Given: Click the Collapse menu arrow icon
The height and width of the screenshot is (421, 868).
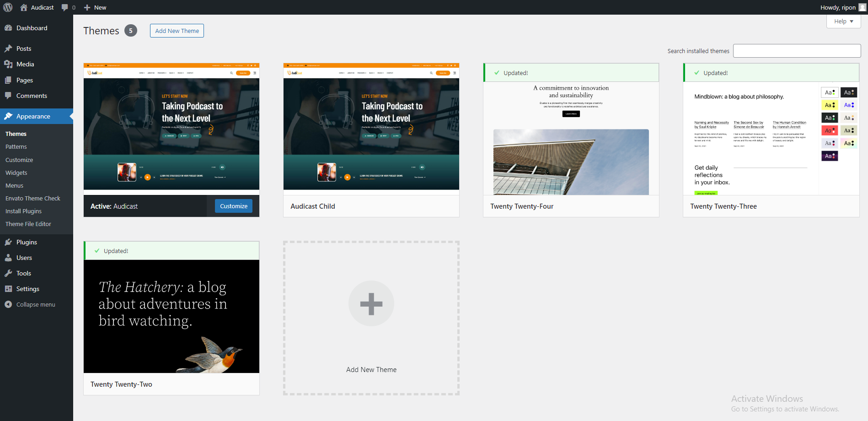Looking at the screenshot, I should click(x=8, y=304).
